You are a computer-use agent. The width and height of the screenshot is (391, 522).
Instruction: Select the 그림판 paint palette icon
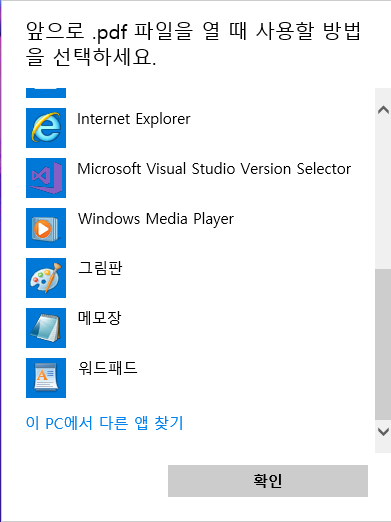coord(46,278)
